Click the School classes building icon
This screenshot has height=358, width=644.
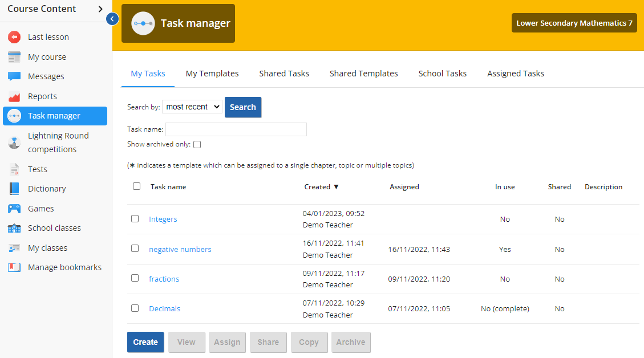point(14,228)
